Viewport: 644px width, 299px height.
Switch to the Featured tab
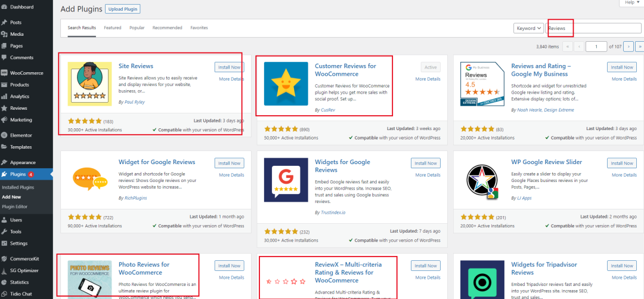coord(112,28)
